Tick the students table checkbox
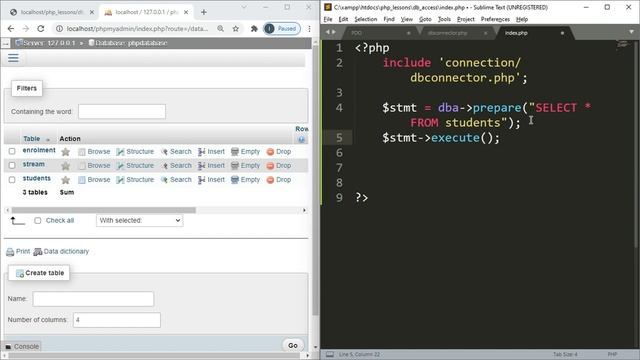Screen dimensions: 640x360 [x=12, y=180]
